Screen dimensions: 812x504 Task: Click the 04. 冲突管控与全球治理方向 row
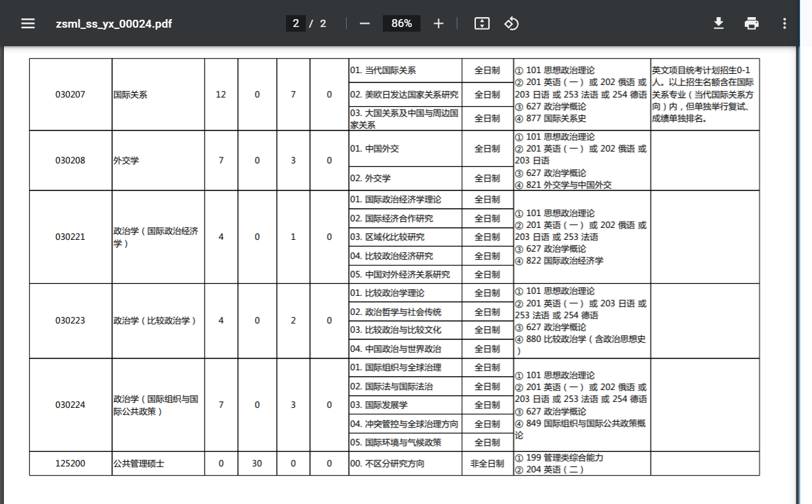[x=404, y=424]
